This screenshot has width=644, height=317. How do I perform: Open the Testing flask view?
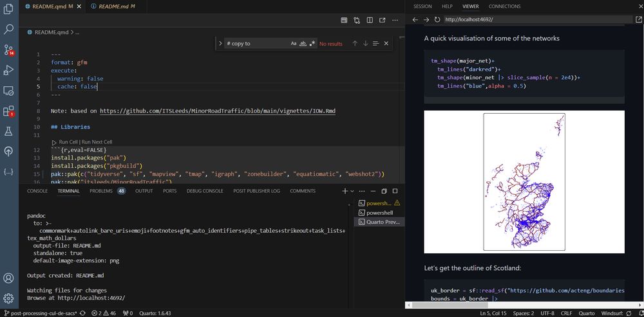[x=8, y=131]
